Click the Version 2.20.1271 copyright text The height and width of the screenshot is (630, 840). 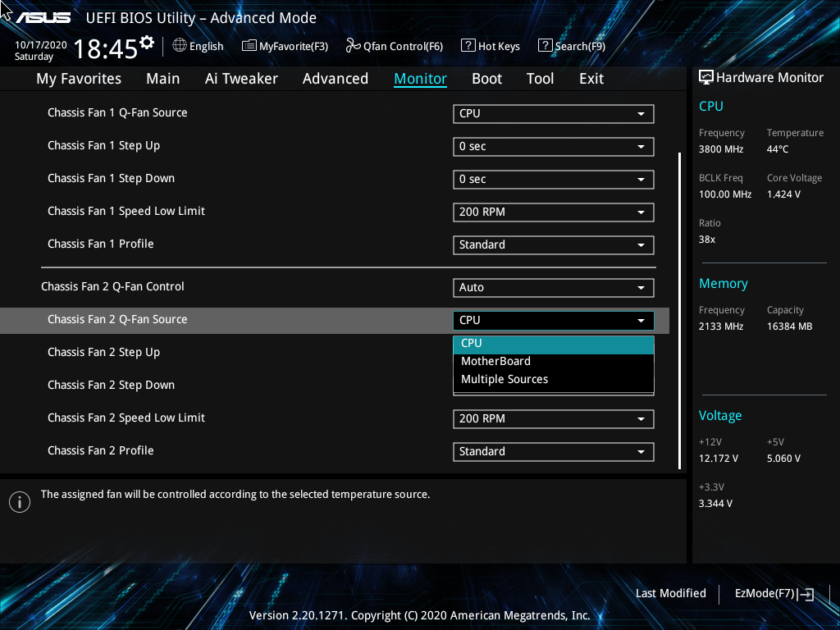pyautogui.click(x=419, y=615)
